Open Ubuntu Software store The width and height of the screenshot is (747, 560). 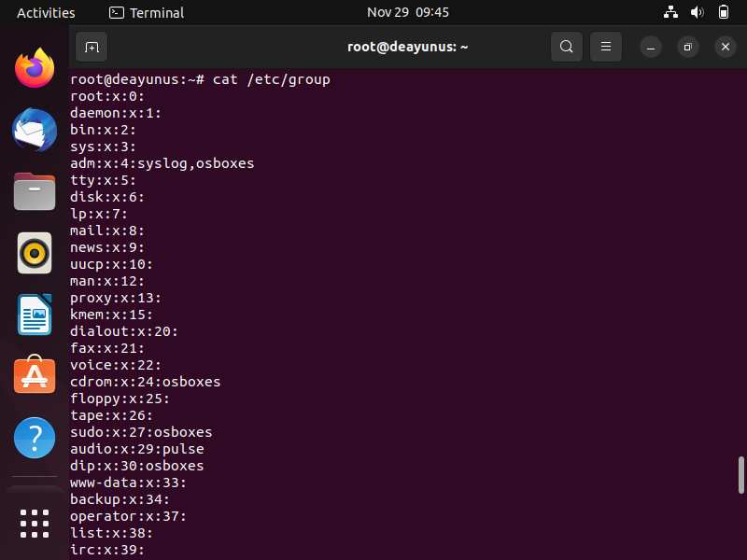[35, 375]
